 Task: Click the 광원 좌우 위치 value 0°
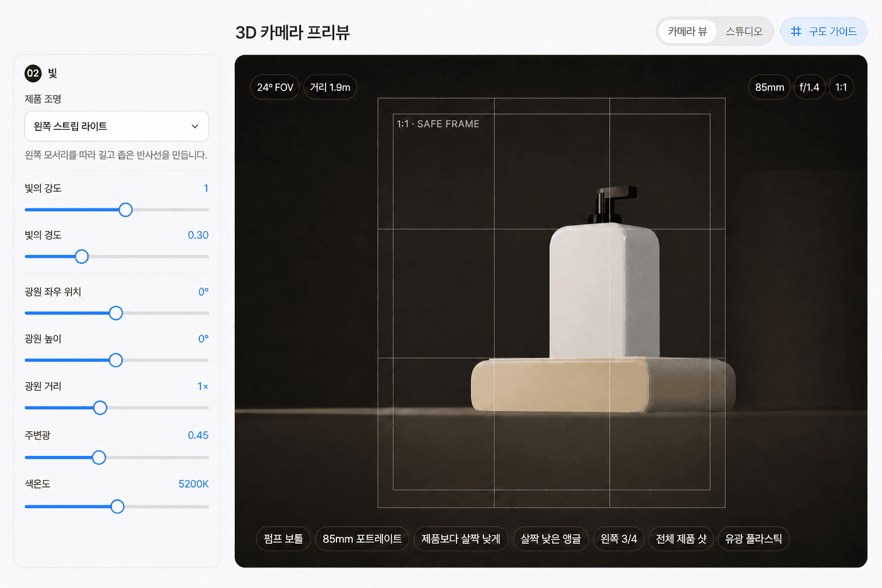click(203, 292)
